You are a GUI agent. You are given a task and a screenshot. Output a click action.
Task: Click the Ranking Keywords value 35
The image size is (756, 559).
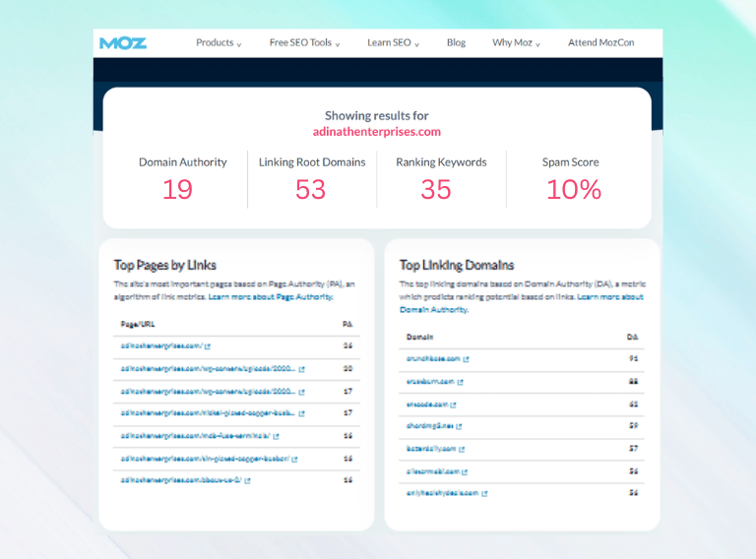click(436, 189)
